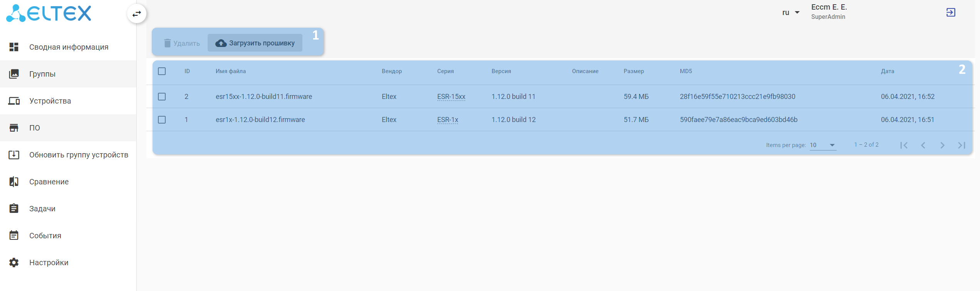This screenshot has width=980, height=291.
Task: Collapse the sidebar with the swap-arrows button
Action: click(137, 14)
